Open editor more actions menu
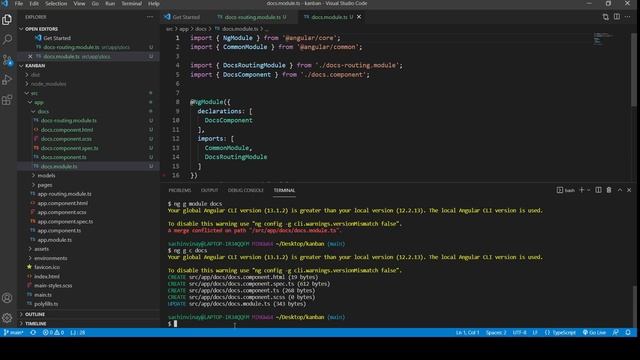640x360 pixels. point(628,17)
